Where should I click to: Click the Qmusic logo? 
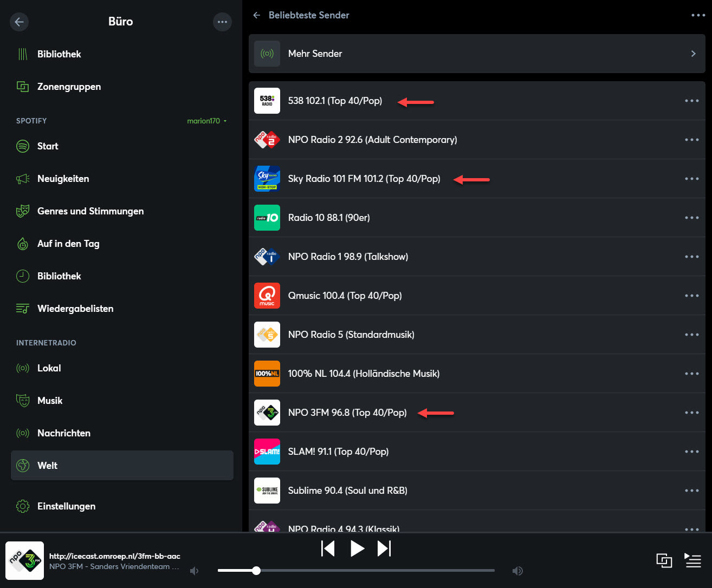267,296
